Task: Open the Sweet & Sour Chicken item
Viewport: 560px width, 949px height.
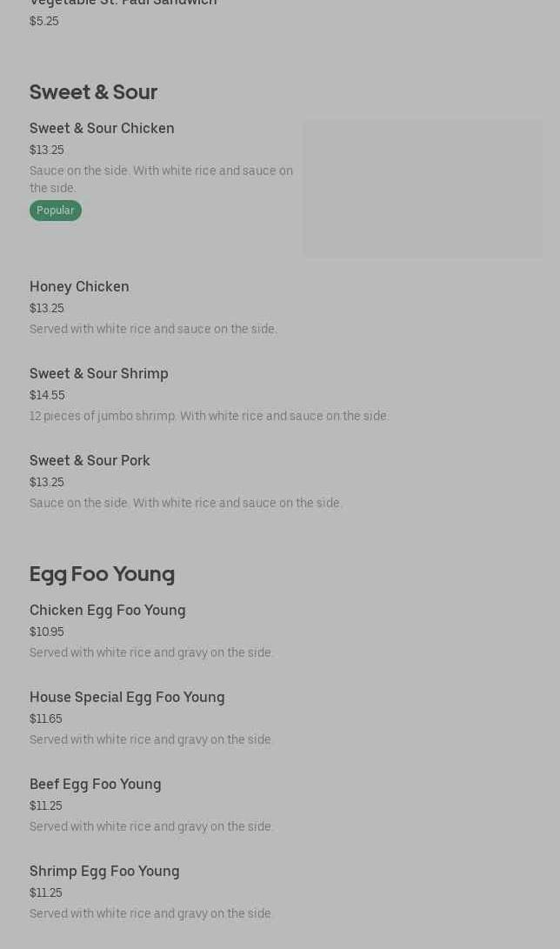Action: [x=102, y=129]
